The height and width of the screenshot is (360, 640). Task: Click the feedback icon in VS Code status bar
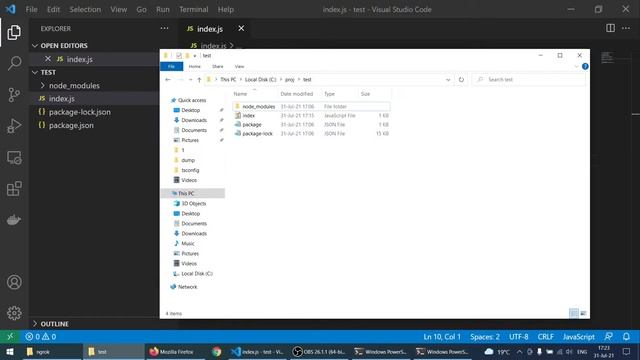click(609, 337)
